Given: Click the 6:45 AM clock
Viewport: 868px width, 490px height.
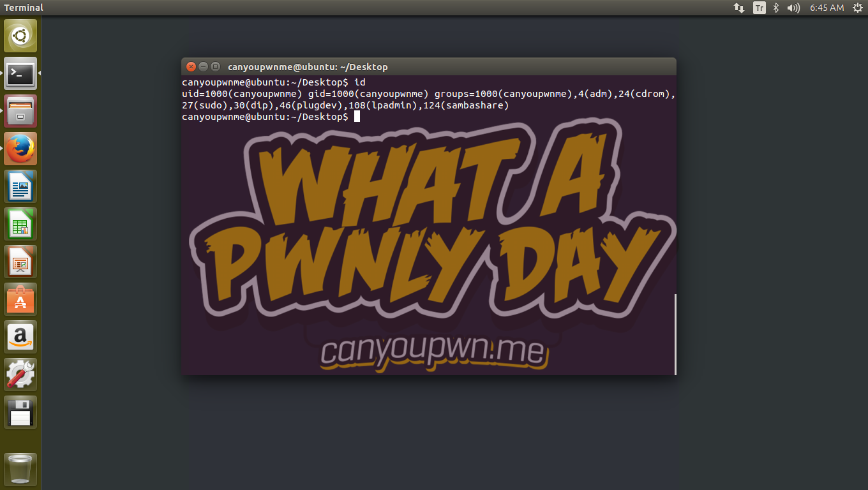Looking at the screenshot, I should [x=827, y=8].
